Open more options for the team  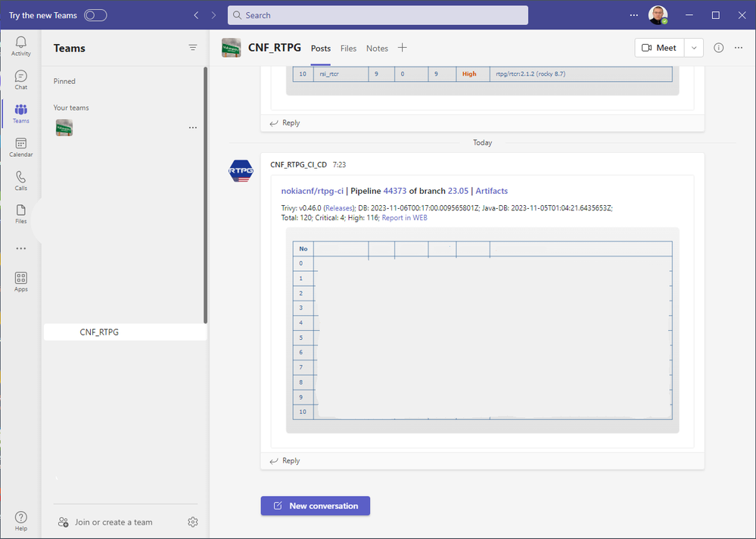point(193,128)
